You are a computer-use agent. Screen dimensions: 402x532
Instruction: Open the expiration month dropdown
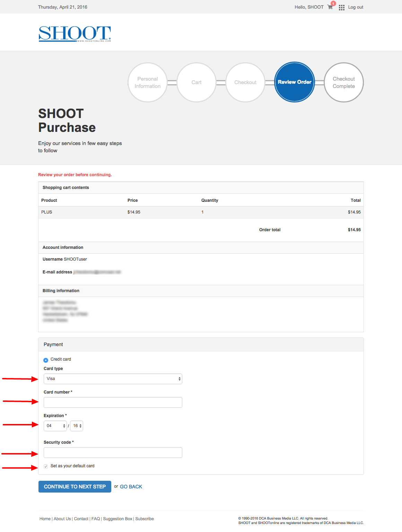coord(55,426)
